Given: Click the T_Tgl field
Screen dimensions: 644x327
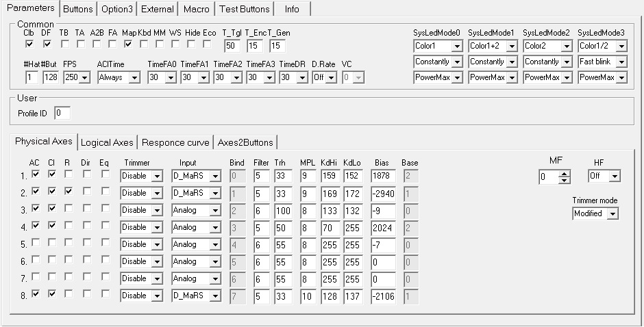Looking at the screenshot, I should point(232,46).
